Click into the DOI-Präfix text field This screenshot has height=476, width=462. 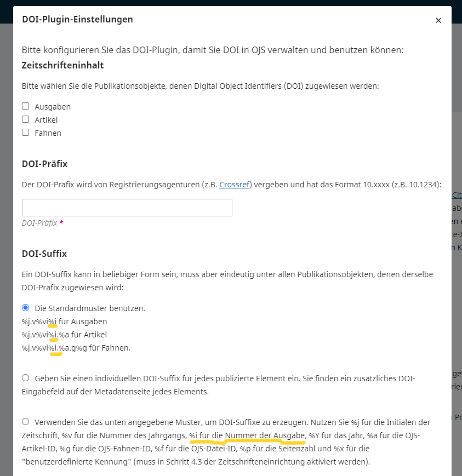tap(127, 208)
